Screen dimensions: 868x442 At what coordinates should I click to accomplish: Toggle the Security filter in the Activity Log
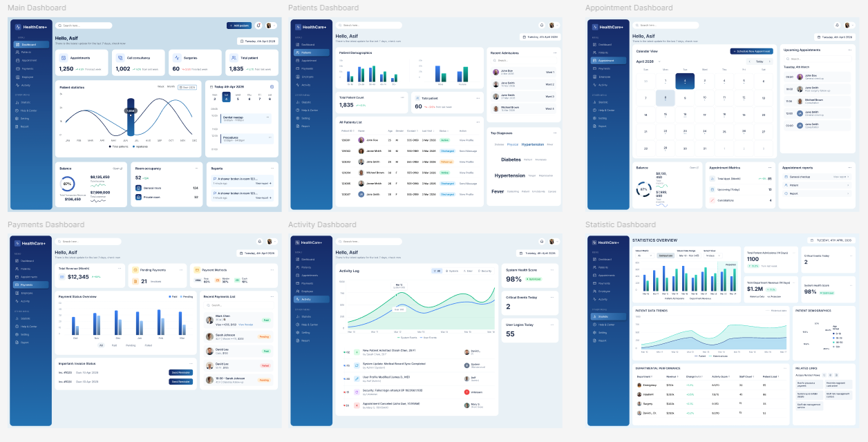tap(486, 271)
